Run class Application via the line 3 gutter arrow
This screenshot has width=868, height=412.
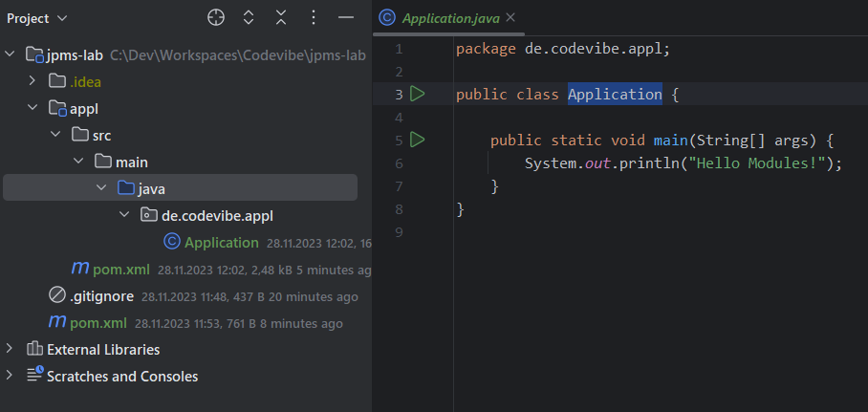(418, 94)
